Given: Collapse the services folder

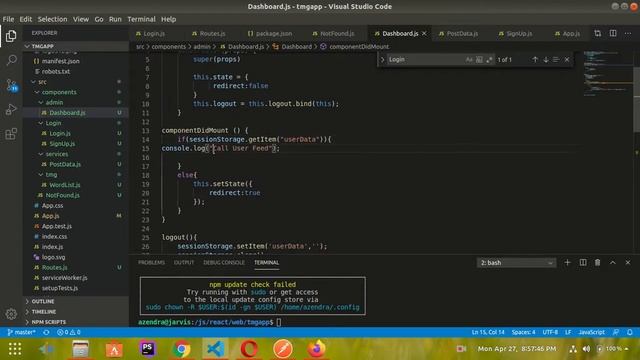Looking at the screenshot, I should (41, 154).
